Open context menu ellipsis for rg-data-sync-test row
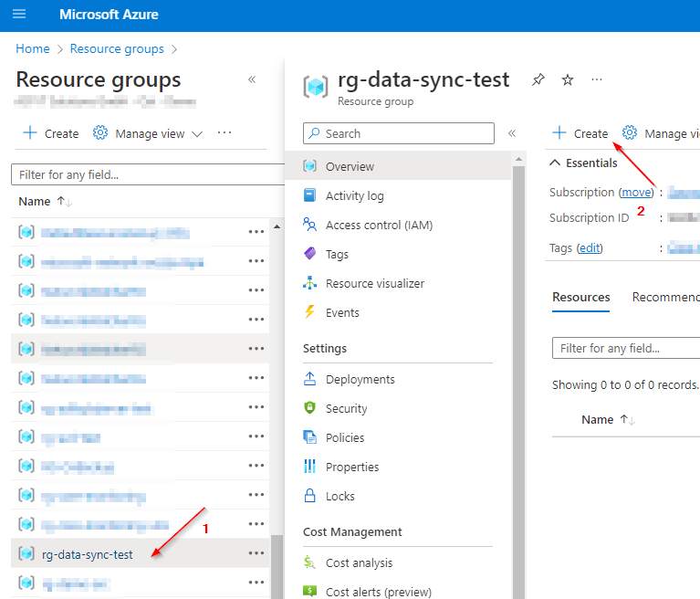The image size is (700, 599). pyautogui.click(x=256, y=553)
